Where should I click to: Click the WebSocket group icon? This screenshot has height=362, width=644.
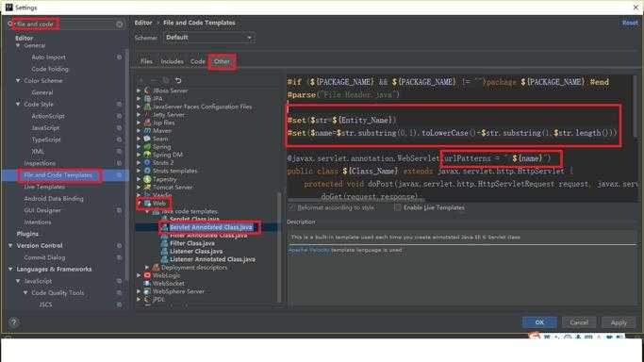[147, 283]
